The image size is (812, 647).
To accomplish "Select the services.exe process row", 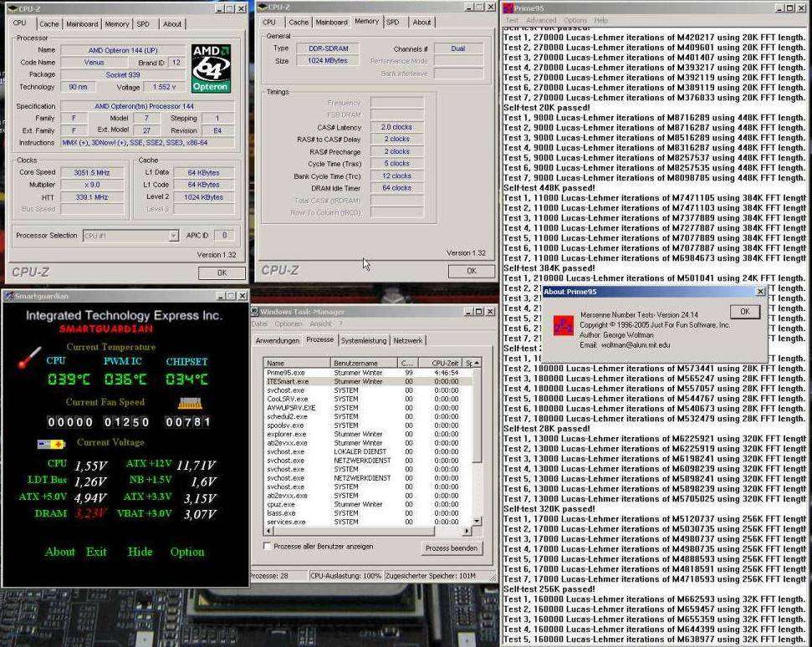I will click(368, 522).
